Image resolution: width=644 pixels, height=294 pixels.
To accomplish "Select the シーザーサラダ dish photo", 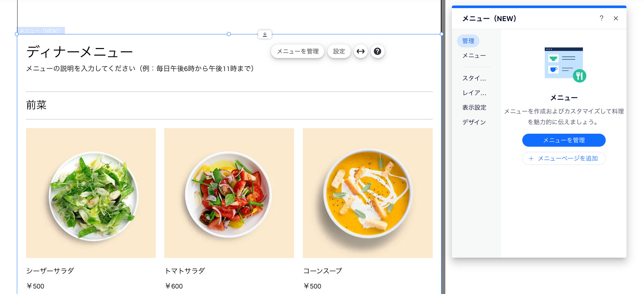I will coord(91,192).
